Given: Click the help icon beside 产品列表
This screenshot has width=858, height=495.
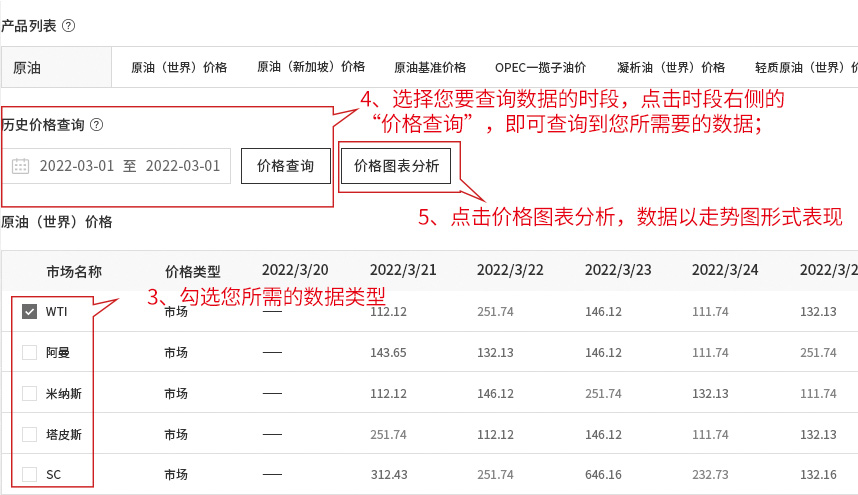Looking at the screenshot, I should point(69,26).
